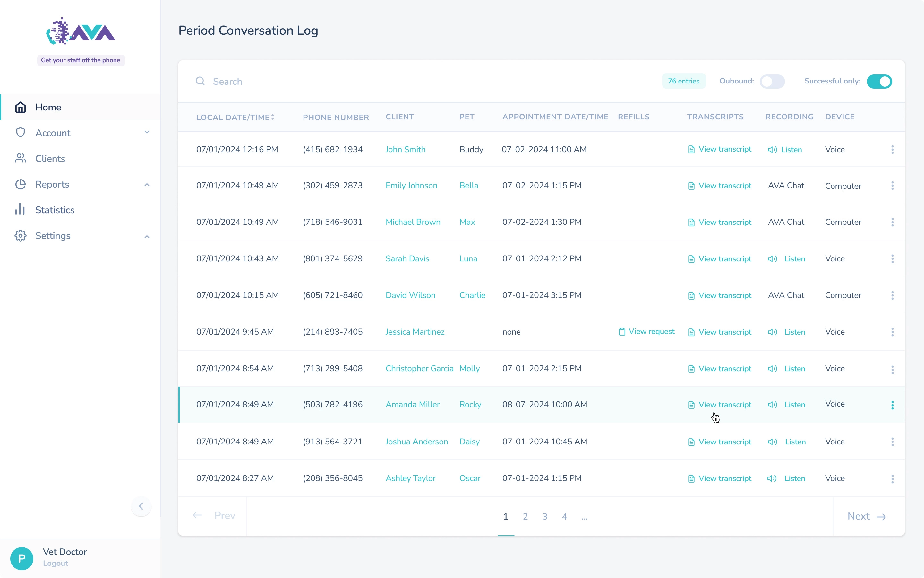Click AVA Chat in David Wilson row
This screenshot has width=924, height=578.
pyautogui.click(x=786, y=295)
